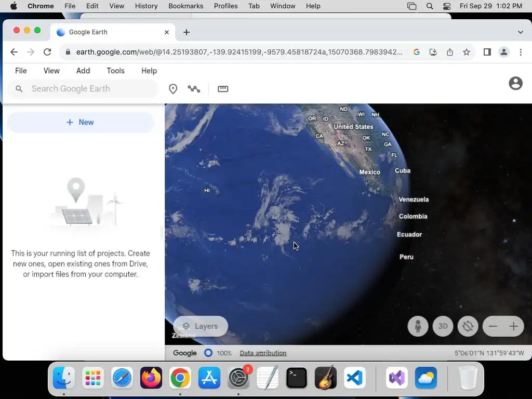Image resolution: width=532 pixels, height=399 pixels.
Task: Go back with browser back arrow
Action: (x=14, y=52)
